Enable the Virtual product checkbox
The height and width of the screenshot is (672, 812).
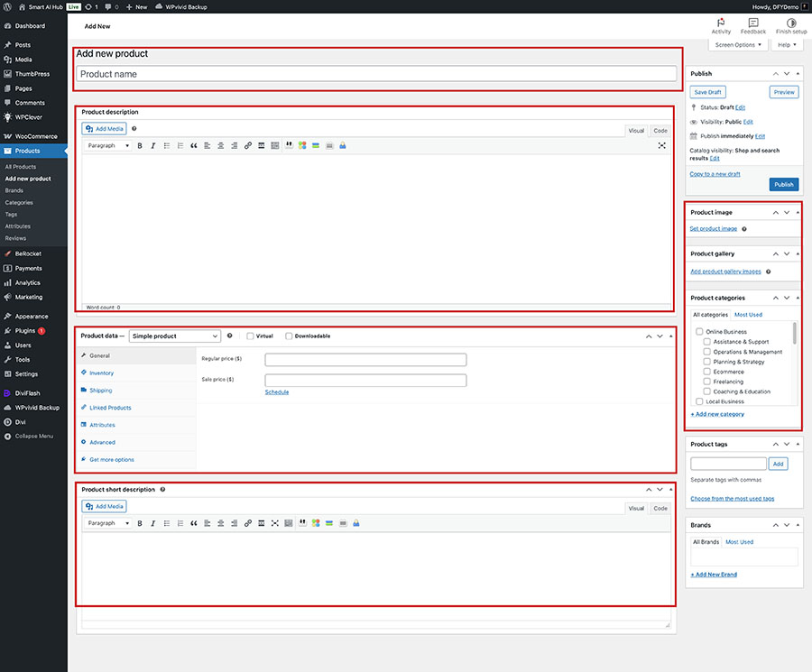point(250,336)
